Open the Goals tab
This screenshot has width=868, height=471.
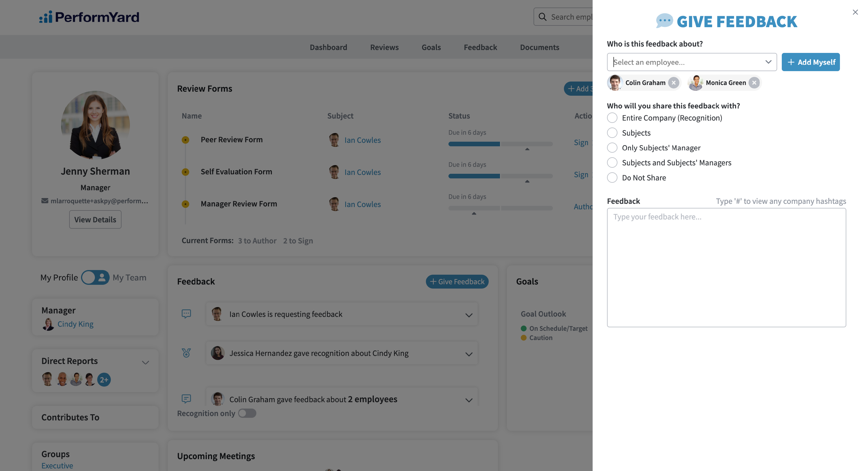(431, 47)
